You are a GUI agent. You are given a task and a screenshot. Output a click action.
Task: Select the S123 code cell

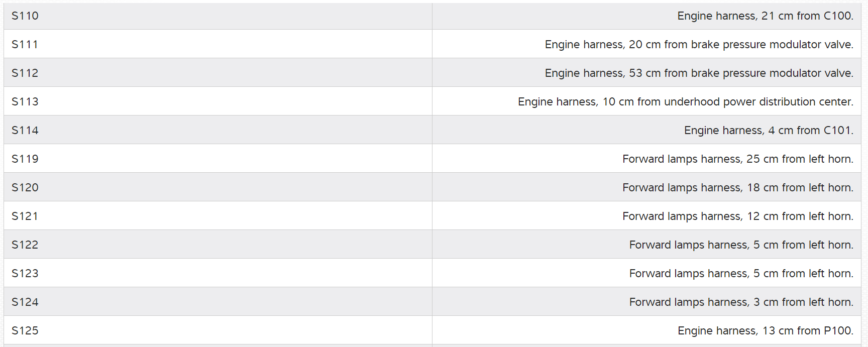click(25, 274)
